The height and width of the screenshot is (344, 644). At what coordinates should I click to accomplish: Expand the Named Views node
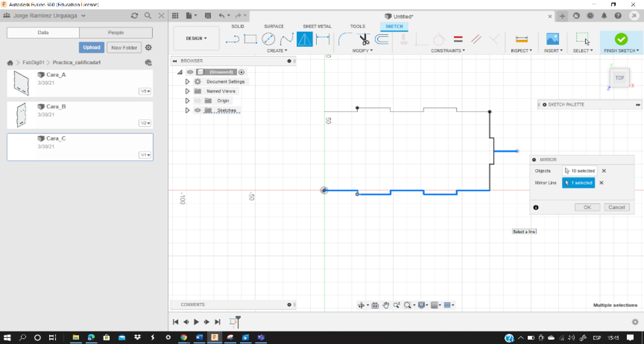[187, 91]
